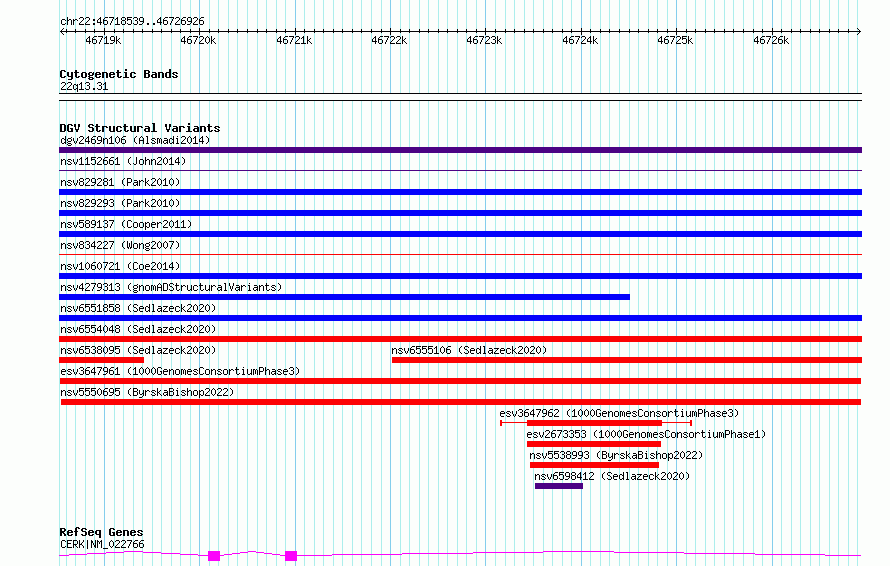The image size is (890, 566).
Task: Click the RefSeq Genes track title
Action: point(101,532)
